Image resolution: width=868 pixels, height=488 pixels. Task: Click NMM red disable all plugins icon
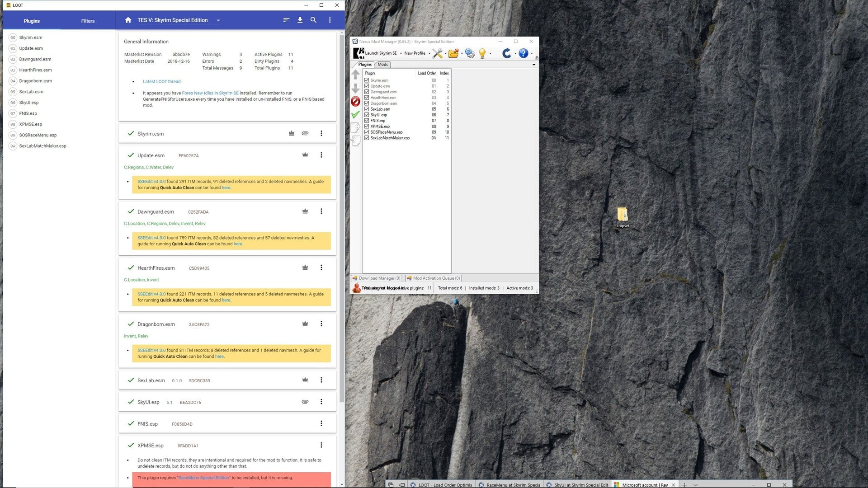(x=356, y=101)
